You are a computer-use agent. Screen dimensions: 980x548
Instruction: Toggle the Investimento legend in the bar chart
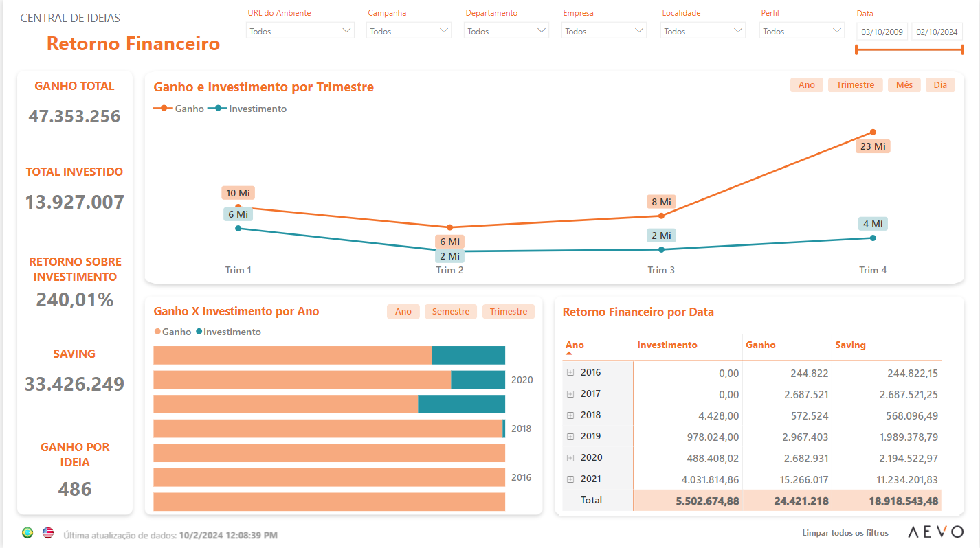(228, 332)
